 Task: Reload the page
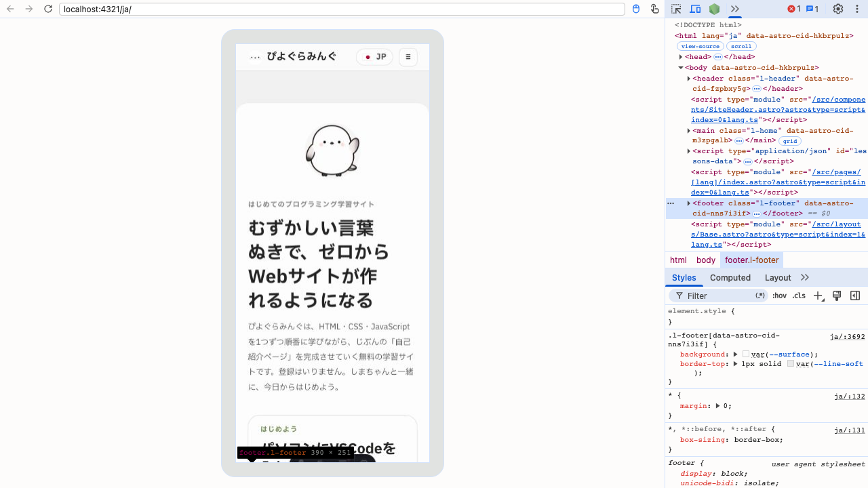click(x=48, y=9)
